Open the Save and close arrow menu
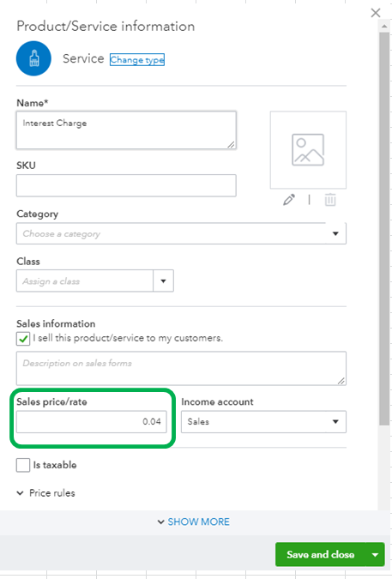Screen dimensions: 392x579 pos(376,555)
